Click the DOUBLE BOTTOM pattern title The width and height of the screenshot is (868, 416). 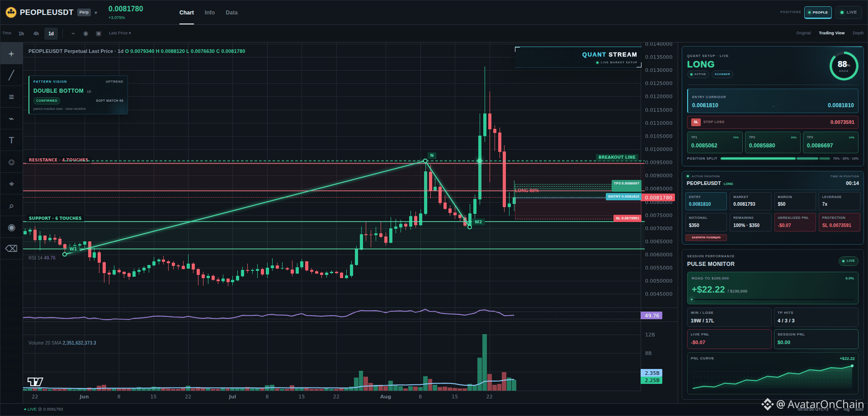point(58,91)
